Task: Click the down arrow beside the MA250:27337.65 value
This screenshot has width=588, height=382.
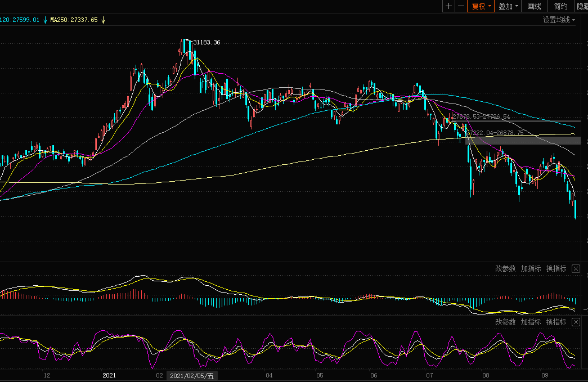Action: coord(103,20)
